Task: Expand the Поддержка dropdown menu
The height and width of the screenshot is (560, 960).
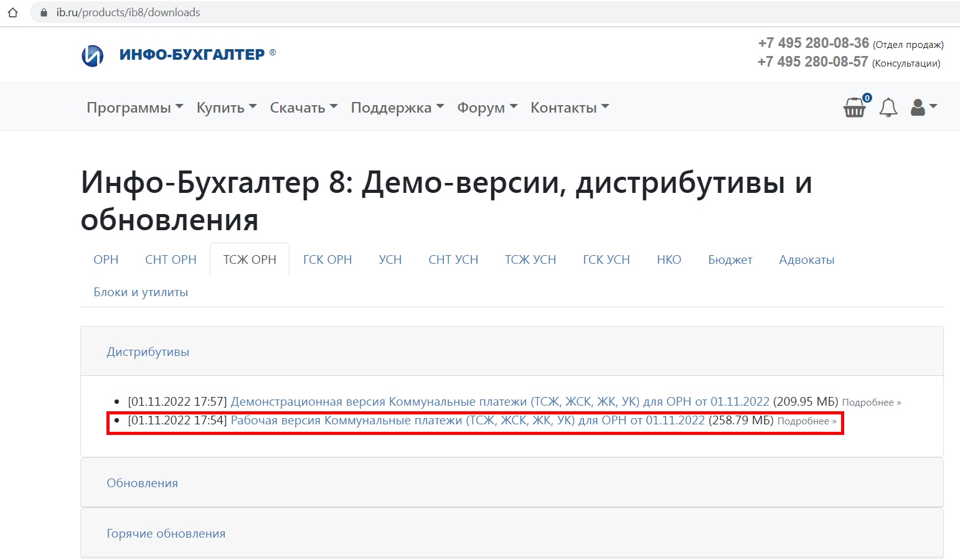Action: click(x=397, y=108)
